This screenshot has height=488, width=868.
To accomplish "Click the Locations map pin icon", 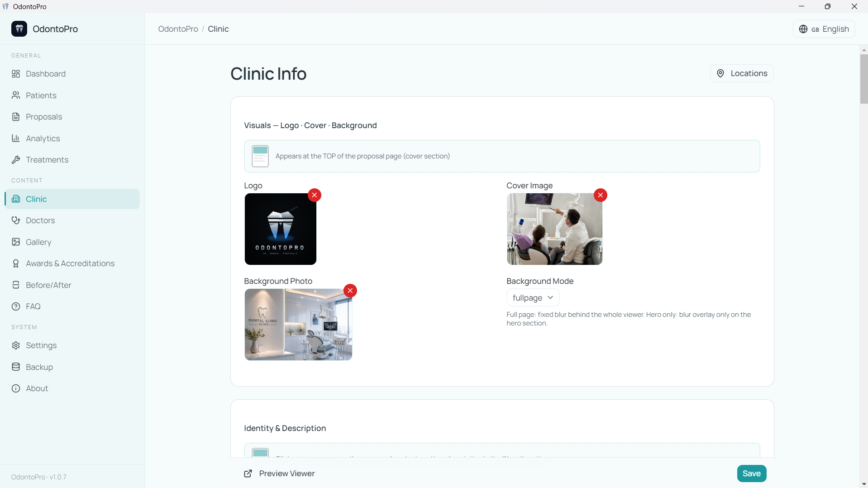I will tap(720, 73).
